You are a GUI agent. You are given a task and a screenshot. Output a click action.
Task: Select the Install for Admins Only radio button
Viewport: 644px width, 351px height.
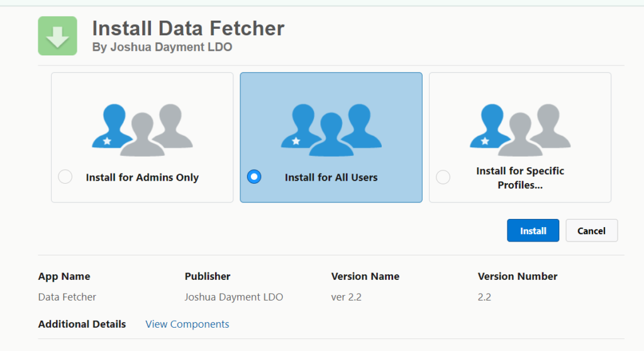click(x=65, y=177)
